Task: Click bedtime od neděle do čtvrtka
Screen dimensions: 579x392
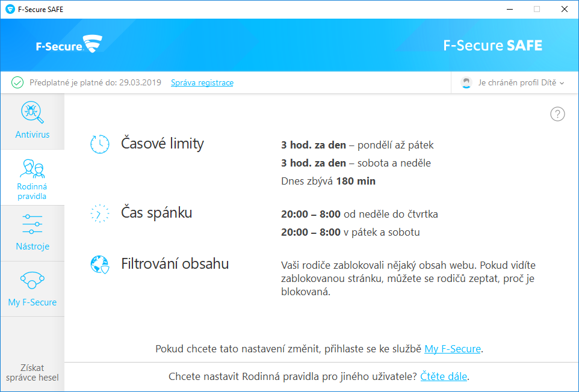Action: pyautogui.click(x=359, y=214)
